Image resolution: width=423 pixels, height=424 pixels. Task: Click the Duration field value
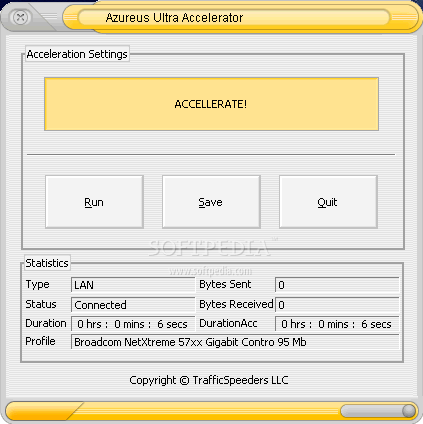[x=133, y=324]
